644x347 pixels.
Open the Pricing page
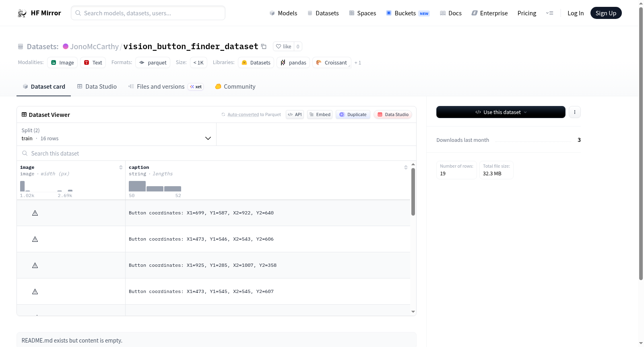(x=527, y=13)
